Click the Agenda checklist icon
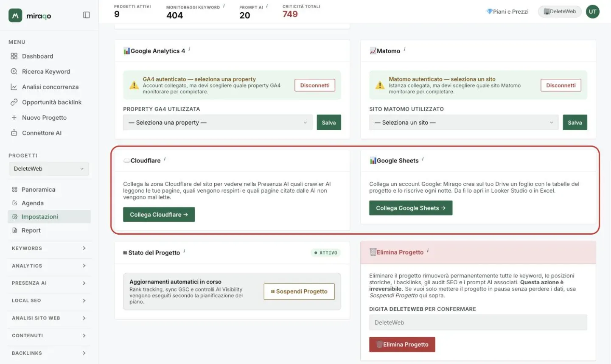This screenshot has width=611, height=364. 14,203
